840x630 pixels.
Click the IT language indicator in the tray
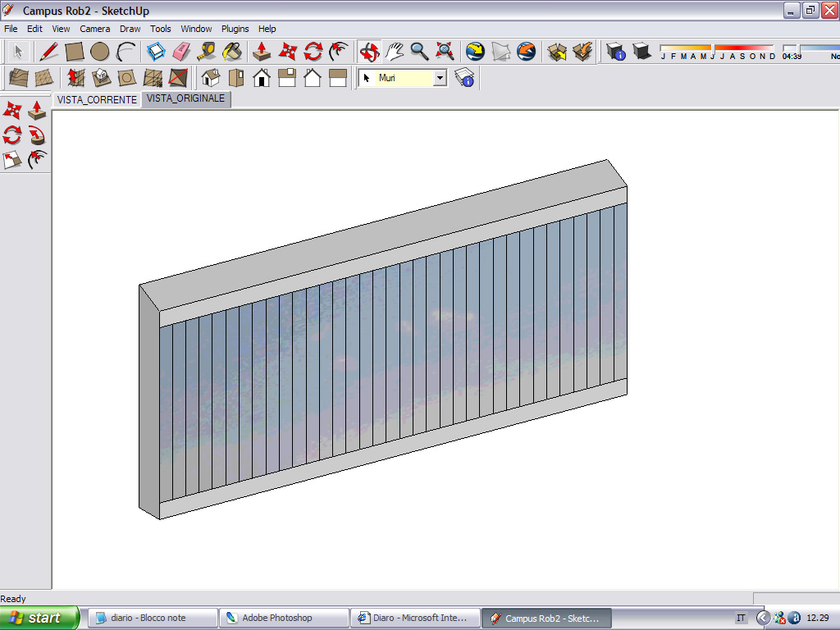coord(741,618)
